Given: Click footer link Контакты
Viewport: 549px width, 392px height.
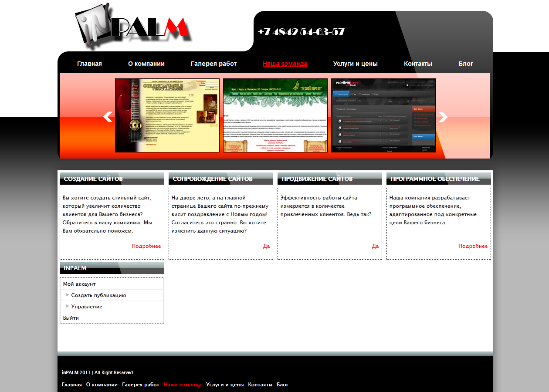Looking at the screenshot, I should pos(260,385).
